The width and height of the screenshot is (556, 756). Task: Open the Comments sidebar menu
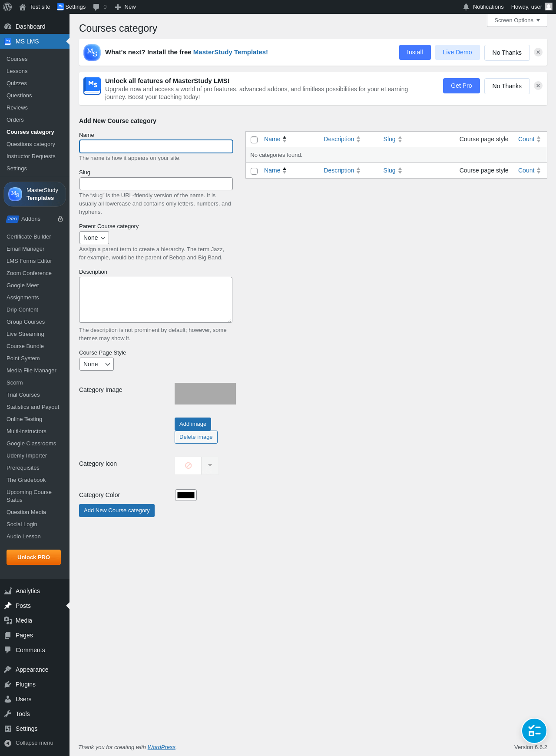pyautogui.click(x=35, y=650)
